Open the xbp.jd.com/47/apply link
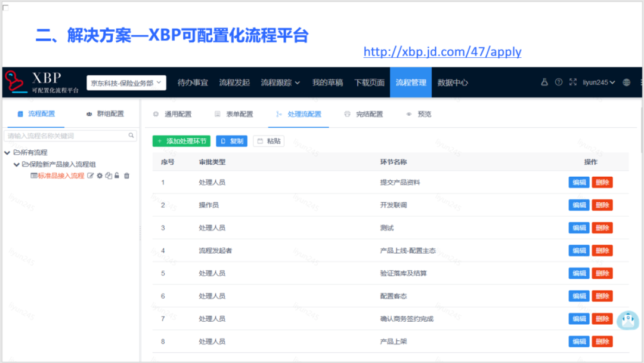 click(x=442, y=52)
